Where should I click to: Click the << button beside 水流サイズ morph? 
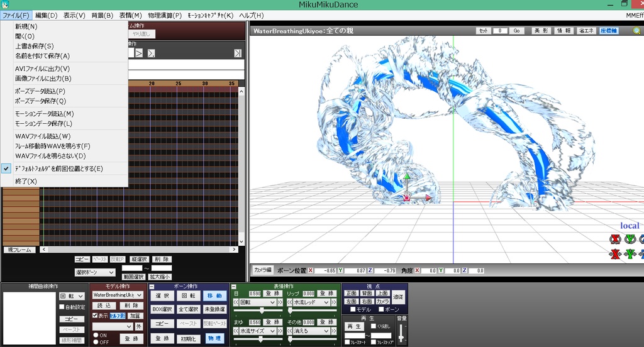236,331
